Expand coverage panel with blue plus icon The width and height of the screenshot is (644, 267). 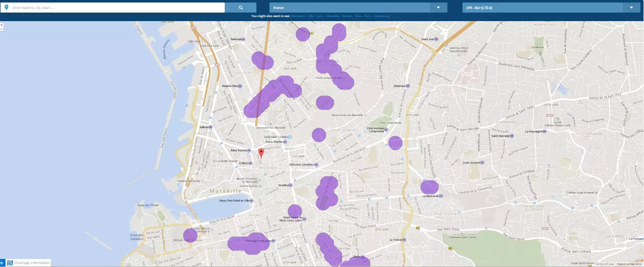click(x=3, y=262)
